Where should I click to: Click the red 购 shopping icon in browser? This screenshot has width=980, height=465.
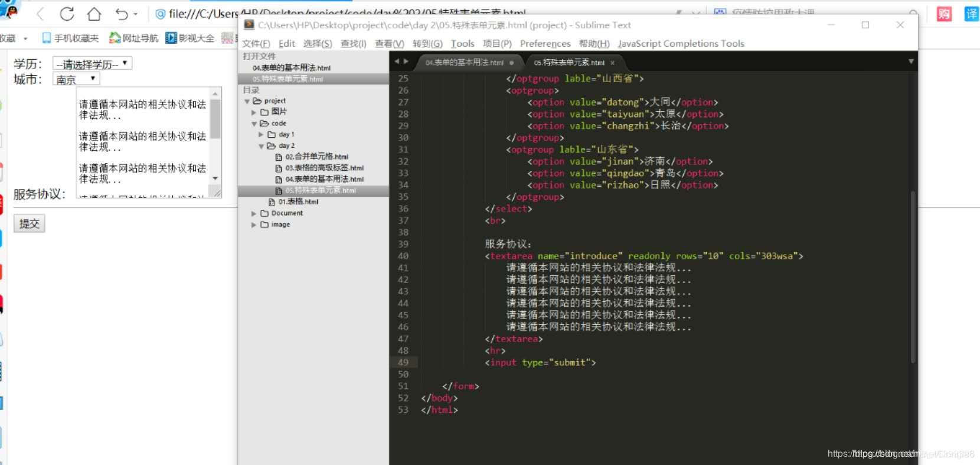coord(944,14)
